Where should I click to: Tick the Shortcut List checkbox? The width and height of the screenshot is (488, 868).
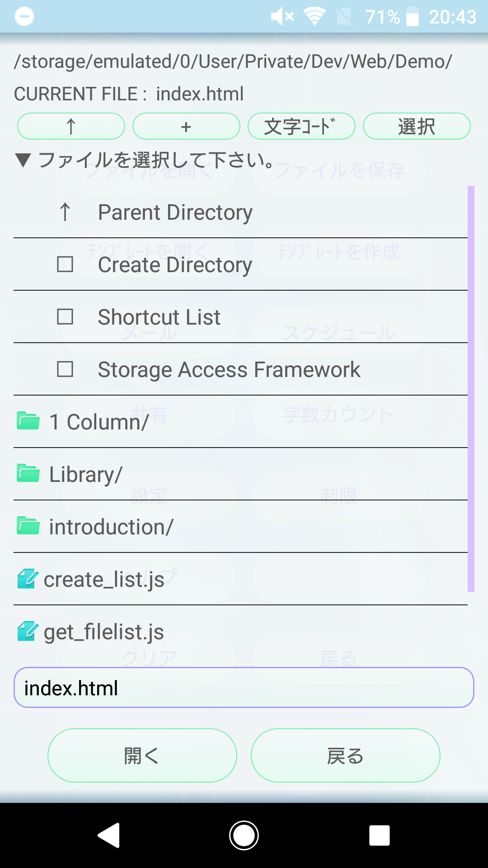[65, 316]
